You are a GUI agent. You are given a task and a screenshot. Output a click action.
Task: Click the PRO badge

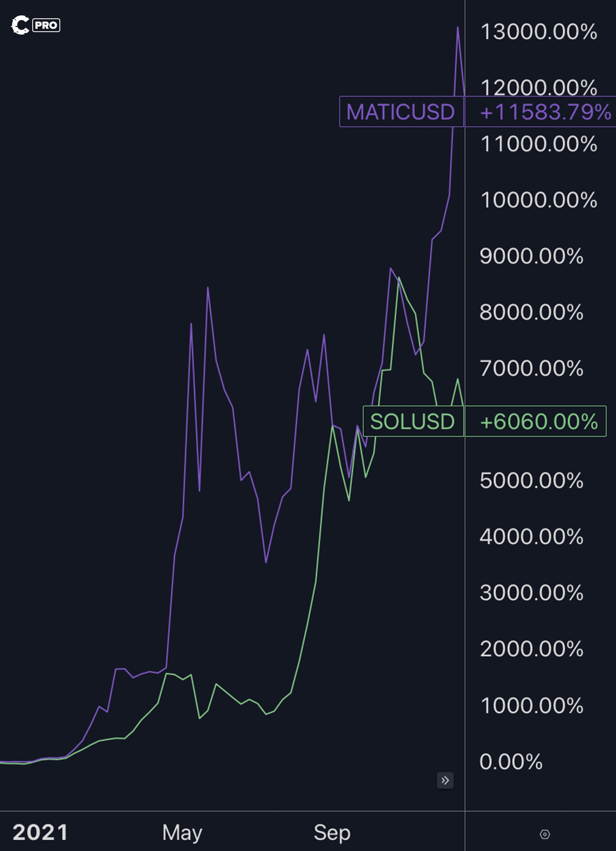tap(46, 25)
